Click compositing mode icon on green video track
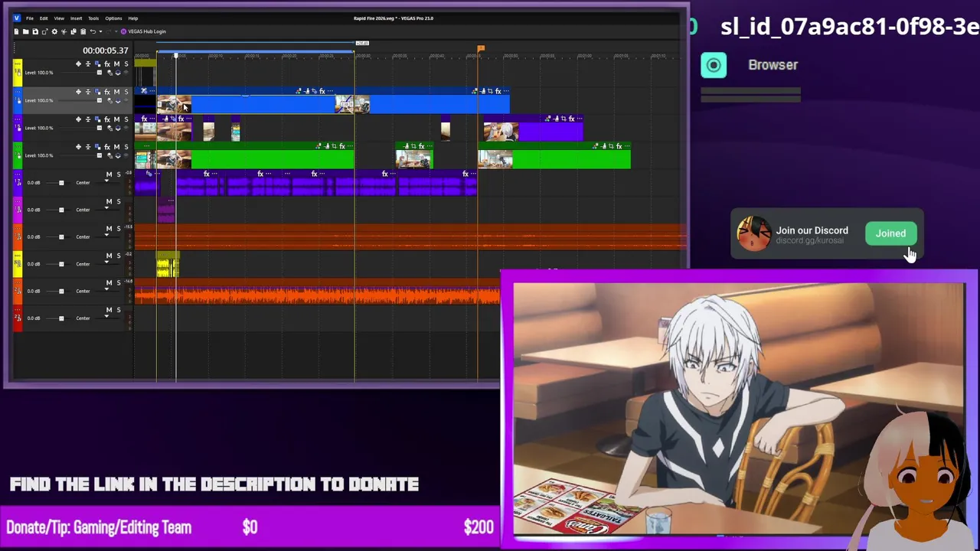 click(x=118, y=155)
